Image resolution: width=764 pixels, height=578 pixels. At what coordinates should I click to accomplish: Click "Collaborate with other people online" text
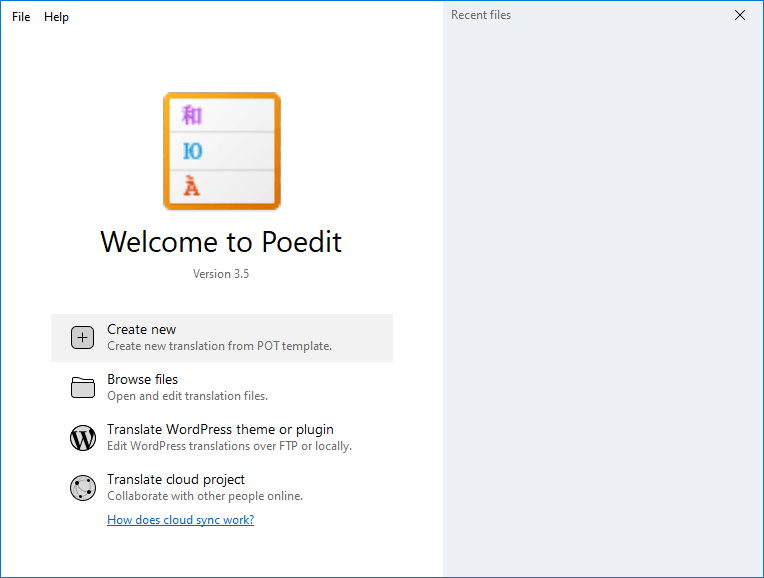point(205,496)
